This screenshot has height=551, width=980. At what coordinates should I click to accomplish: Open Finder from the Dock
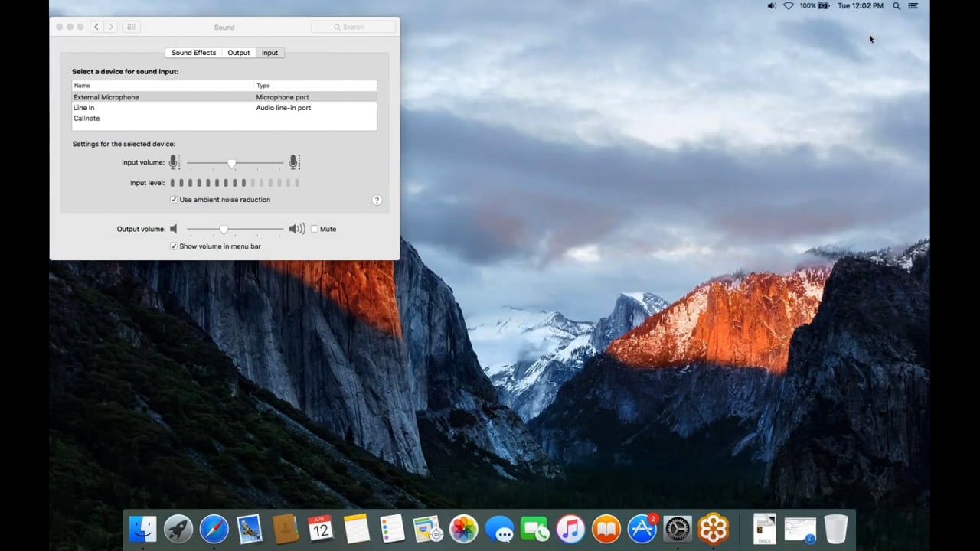143,529
